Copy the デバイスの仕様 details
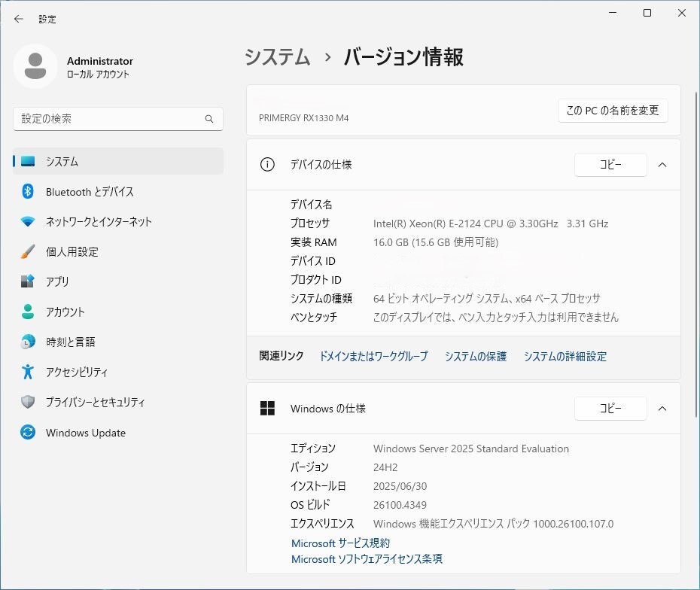Screen dimensions: 700x590 tap(610, 165)
